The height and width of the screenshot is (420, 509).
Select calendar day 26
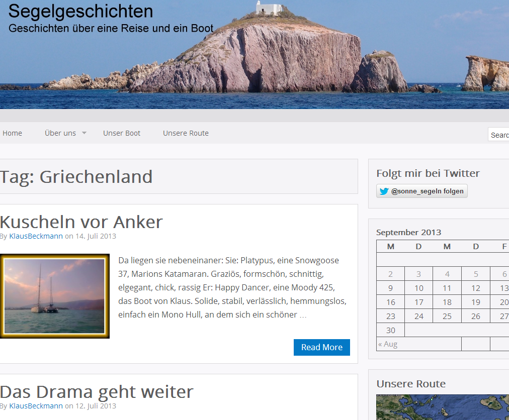476,316
